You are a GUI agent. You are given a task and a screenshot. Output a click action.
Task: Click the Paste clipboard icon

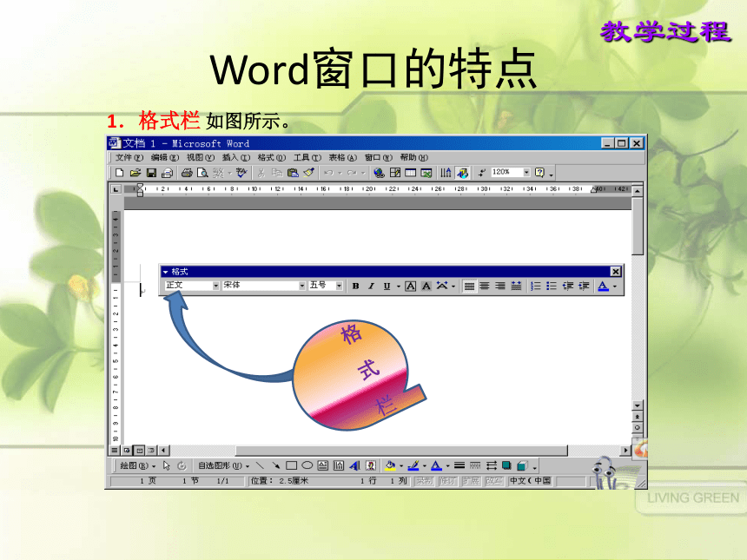click(293, 173)
